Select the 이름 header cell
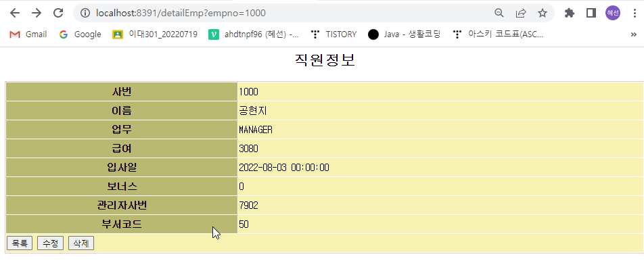This screenshot has width=644, height=265. coord(122,111)
